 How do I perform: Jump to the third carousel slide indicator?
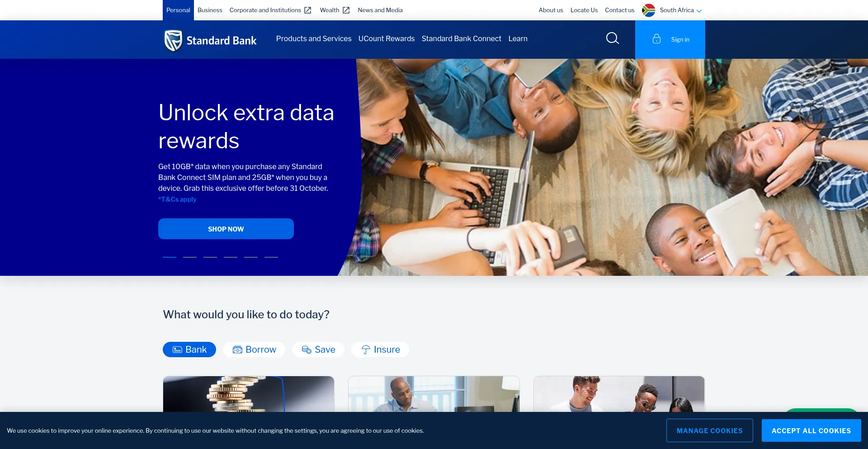(210, 257)
